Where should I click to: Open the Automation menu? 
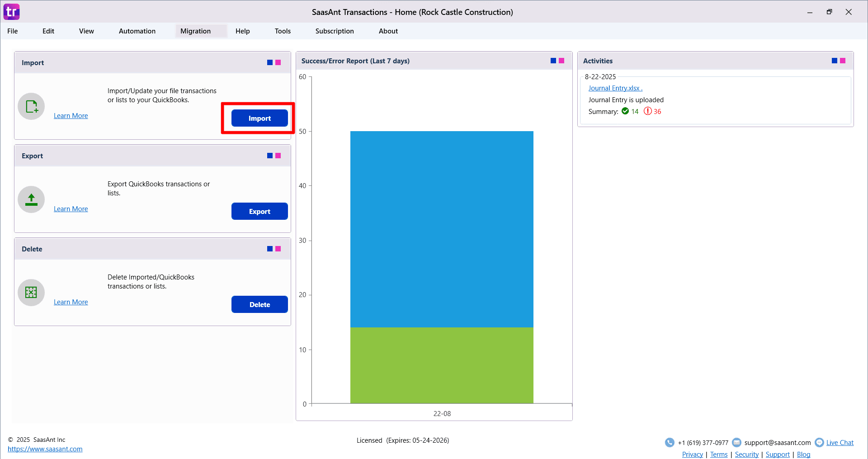[x=137, y=31]
